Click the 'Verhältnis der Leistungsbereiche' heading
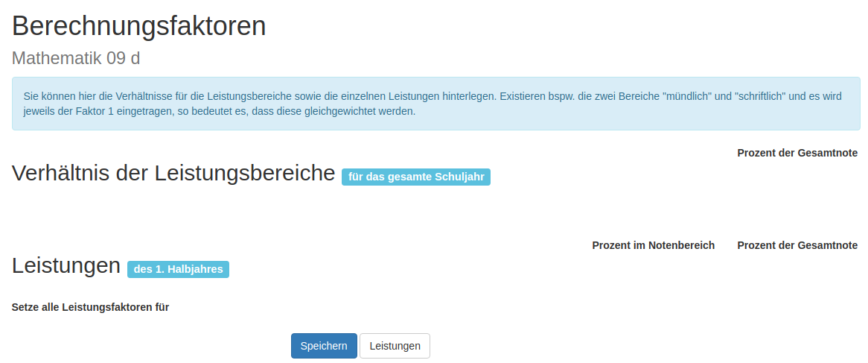This screenshot has height=363, width=868. 173,173
